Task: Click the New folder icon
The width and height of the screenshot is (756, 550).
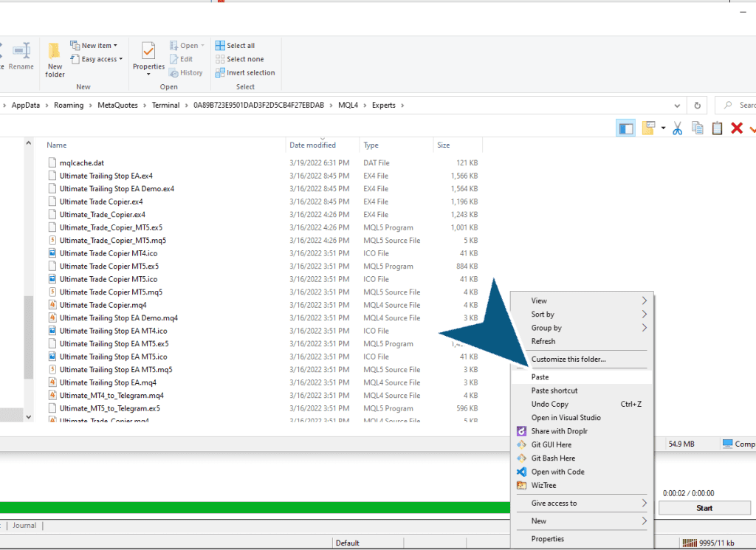Action: 55,59
